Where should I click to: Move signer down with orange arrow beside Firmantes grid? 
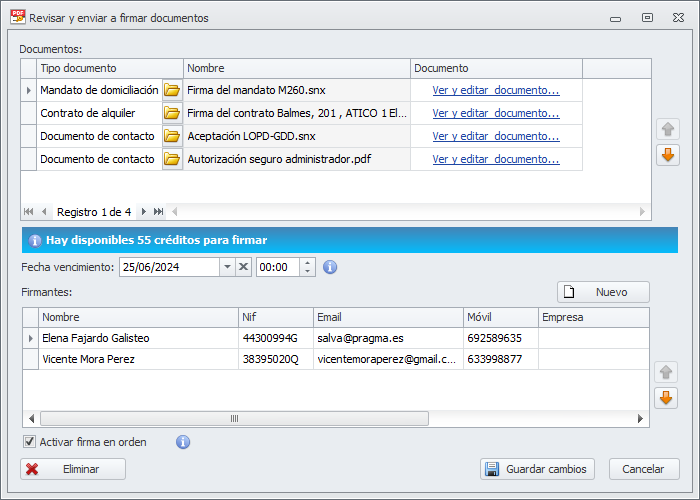pyautogui.click(x=666, y=398)
